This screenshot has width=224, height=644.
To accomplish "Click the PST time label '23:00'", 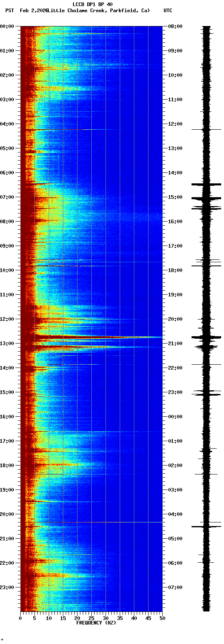I will click(6, 587).
